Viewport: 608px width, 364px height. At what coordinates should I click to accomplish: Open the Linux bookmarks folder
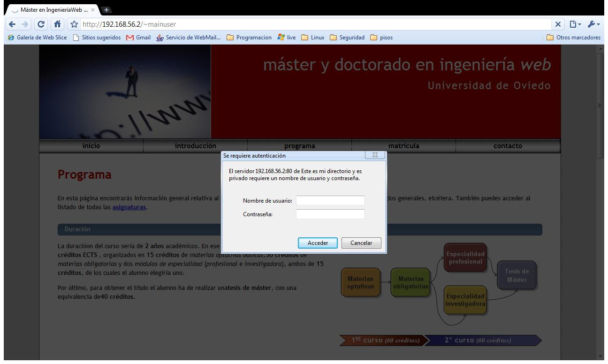coord(313,38)
